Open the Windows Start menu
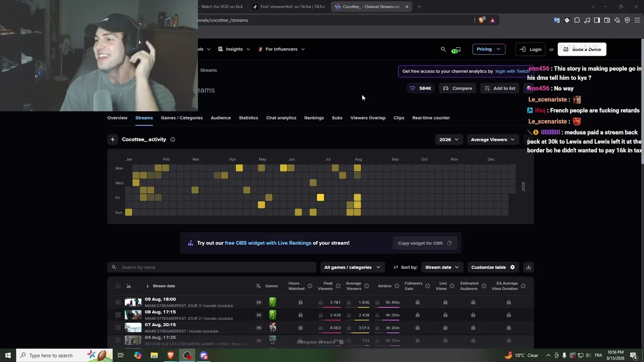The width and height of the screenshot is (644, 362). point(8,355)
